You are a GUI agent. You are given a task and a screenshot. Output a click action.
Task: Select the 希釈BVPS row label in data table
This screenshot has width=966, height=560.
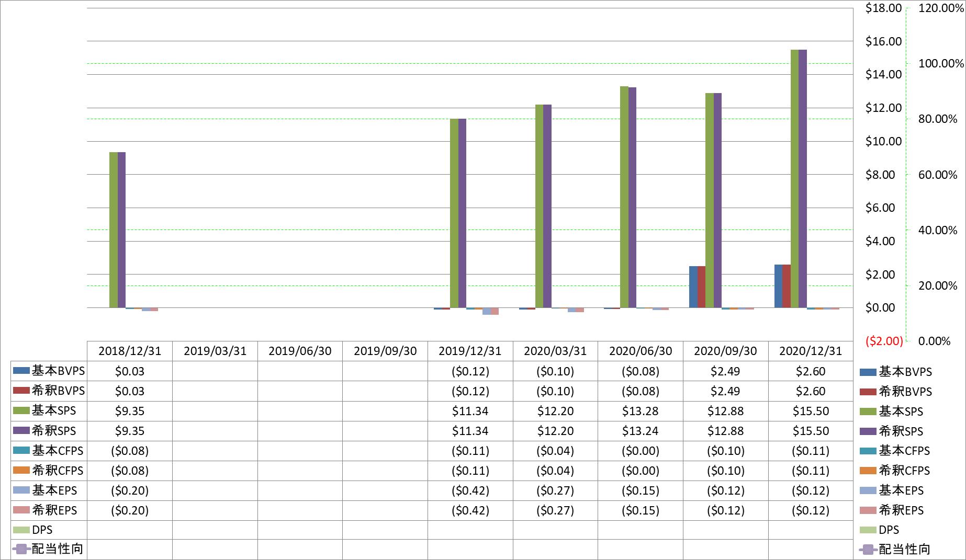(58, 391)
